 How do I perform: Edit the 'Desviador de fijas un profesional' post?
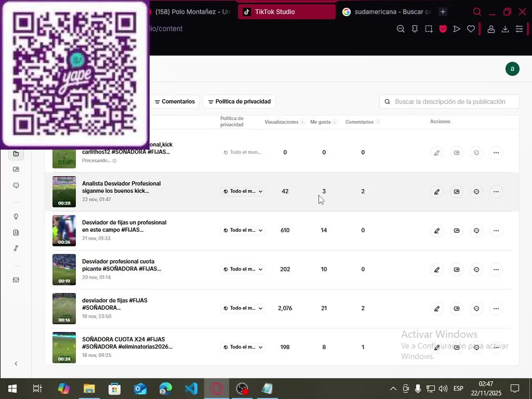(437, 231)
